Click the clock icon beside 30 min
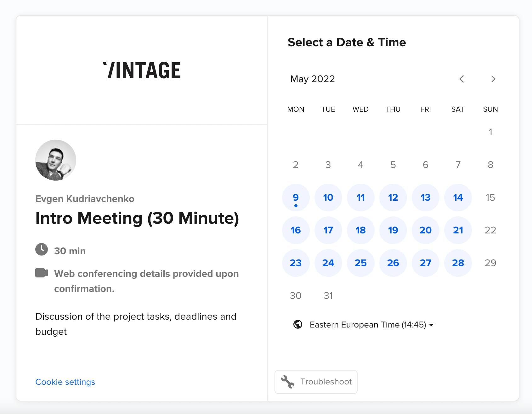 (x=42, y=249)
